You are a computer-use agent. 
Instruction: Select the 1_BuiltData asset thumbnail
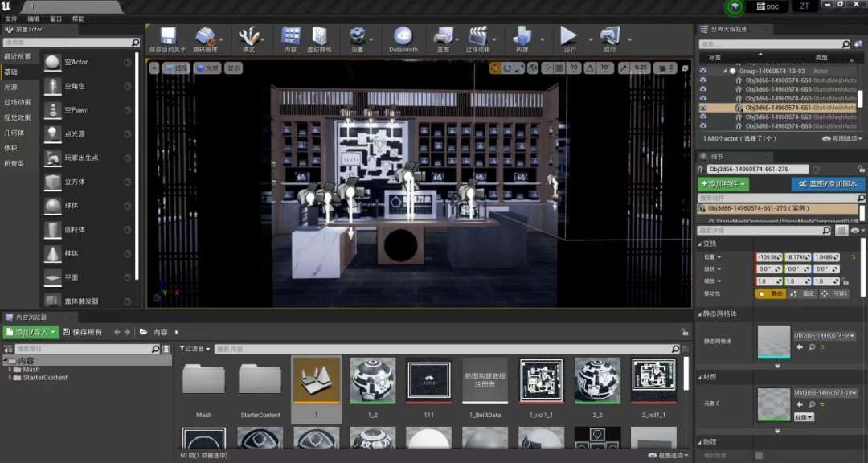pyautogui.click(x=485, y=381)
